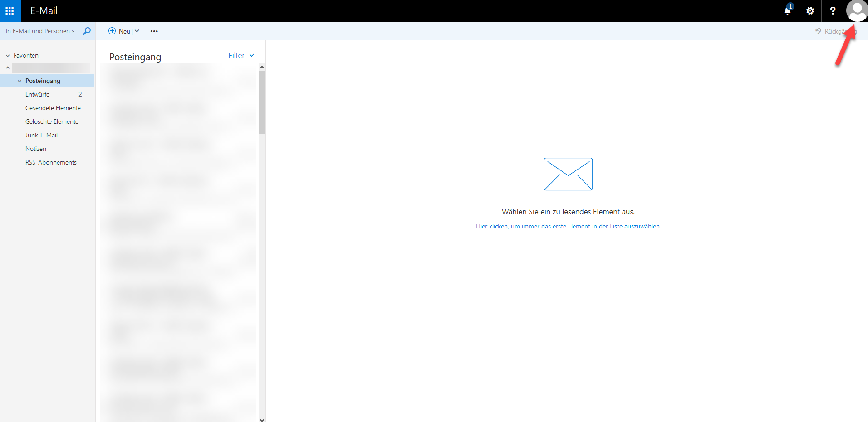Image resolution: width=868 pixels, height=422 pixels.
Task: Click the search magnifier icon
Action: click(x=87, y=31)
